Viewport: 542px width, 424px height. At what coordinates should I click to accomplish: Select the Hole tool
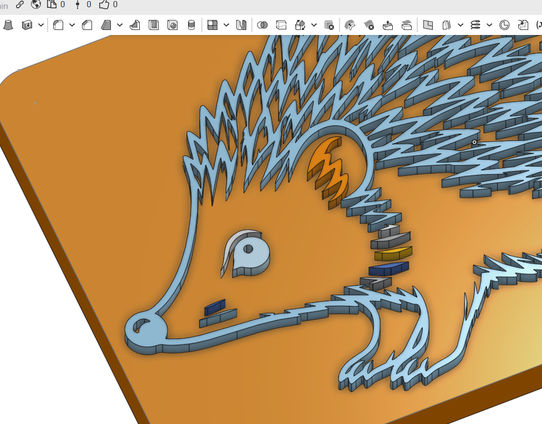(x=172, y=25)
